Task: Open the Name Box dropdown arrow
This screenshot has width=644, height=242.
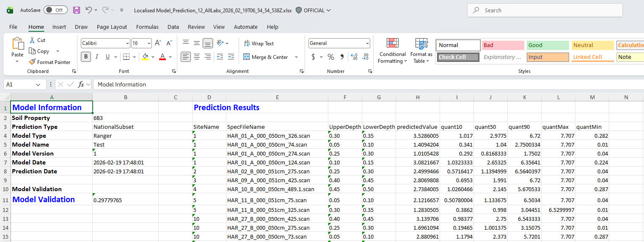Action: (x=38, y=84)
